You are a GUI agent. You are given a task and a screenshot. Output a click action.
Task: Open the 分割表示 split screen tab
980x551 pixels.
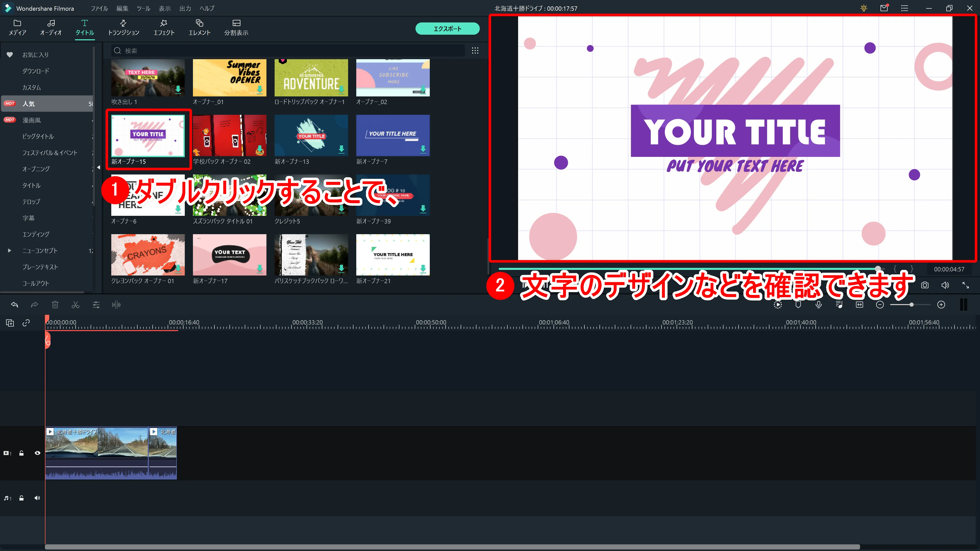[236, 28]
